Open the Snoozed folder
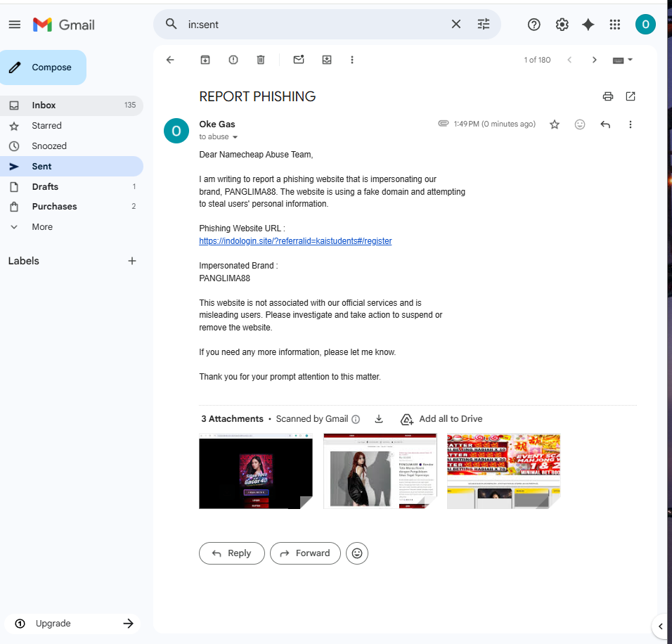The image size is (672, 644). coord(72,146)
